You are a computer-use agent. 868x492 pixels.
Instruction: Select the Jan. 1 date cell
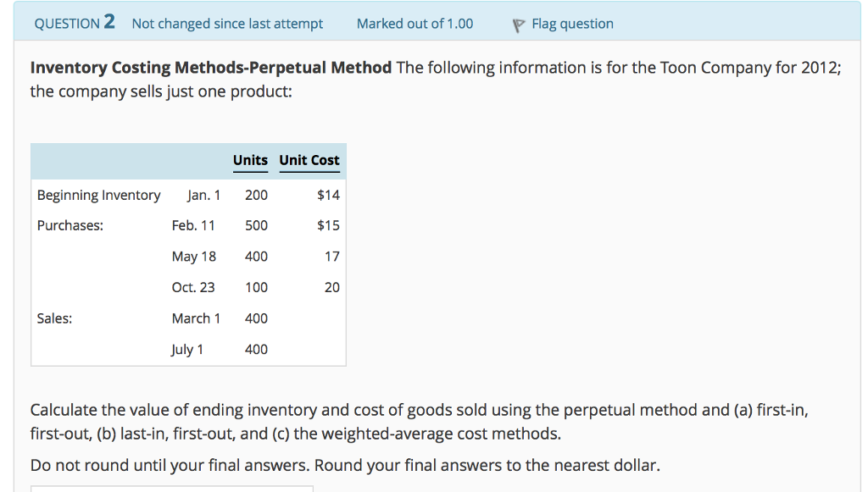203,195
